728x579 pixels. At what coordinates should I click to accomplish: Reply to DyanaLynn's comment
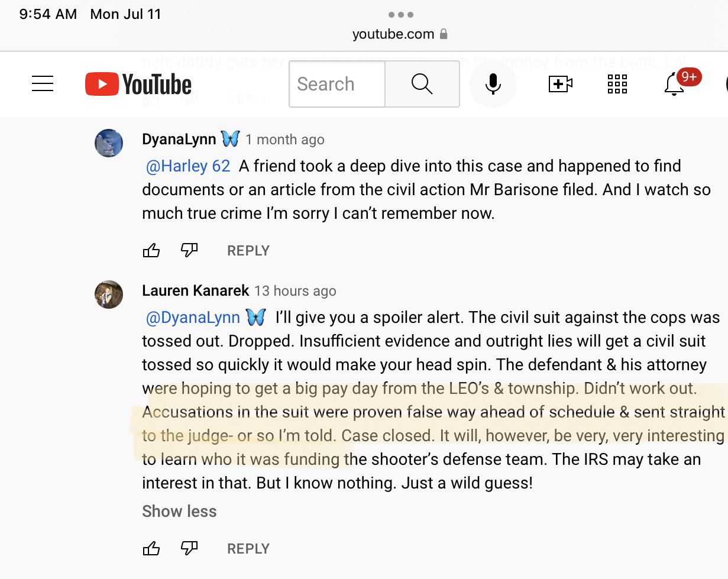tap(248, 251)
